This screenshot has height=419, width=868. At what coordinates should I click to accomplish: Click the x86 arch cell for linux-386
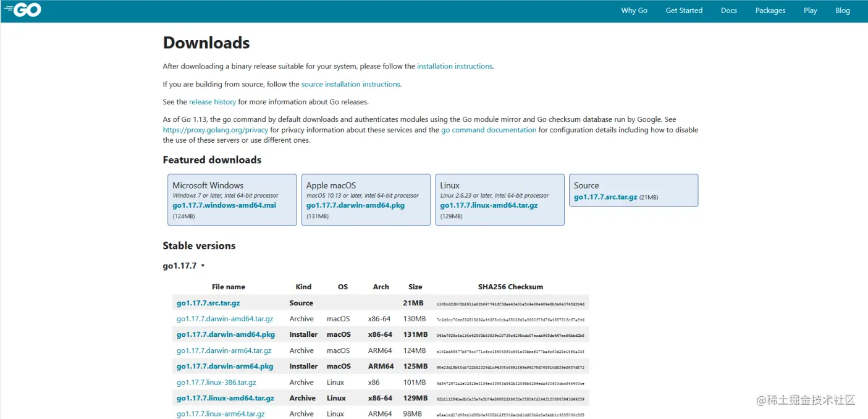(374, 383)
